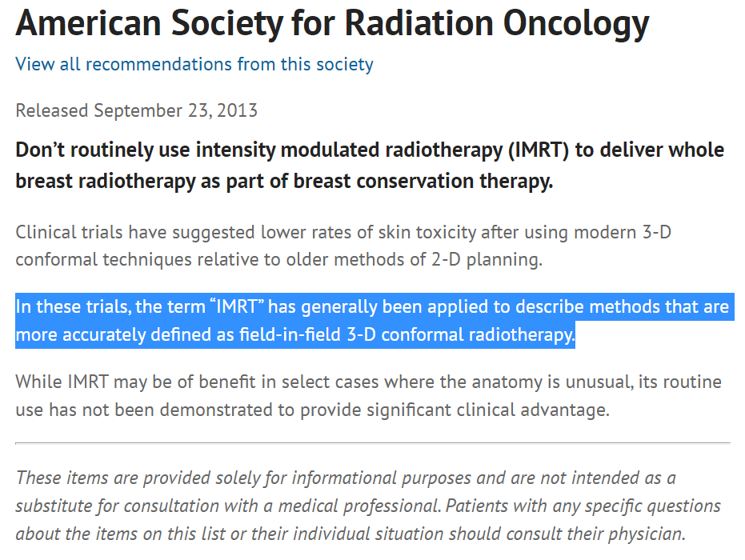Viewport: 745px width, 560px height.
Task: Click the highlighted 'In these trials' sentence
Action: click(x=372, y=320)
